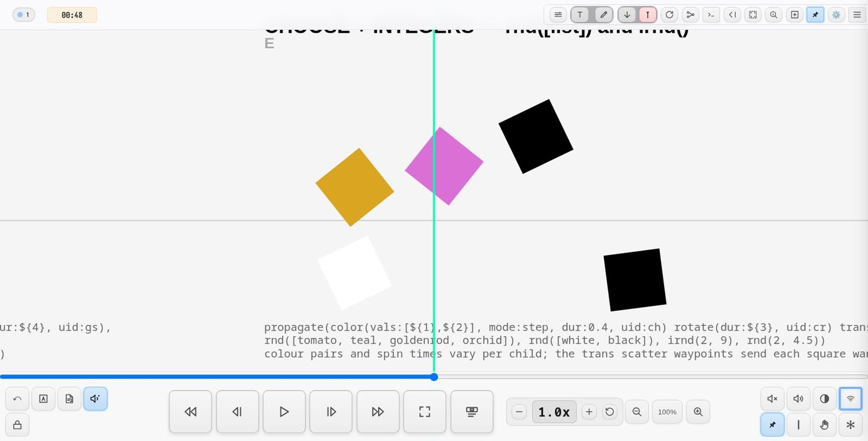Toggle the wifi signal button
868x441 pixels.
pyautogui.click(x=851, y=399)
